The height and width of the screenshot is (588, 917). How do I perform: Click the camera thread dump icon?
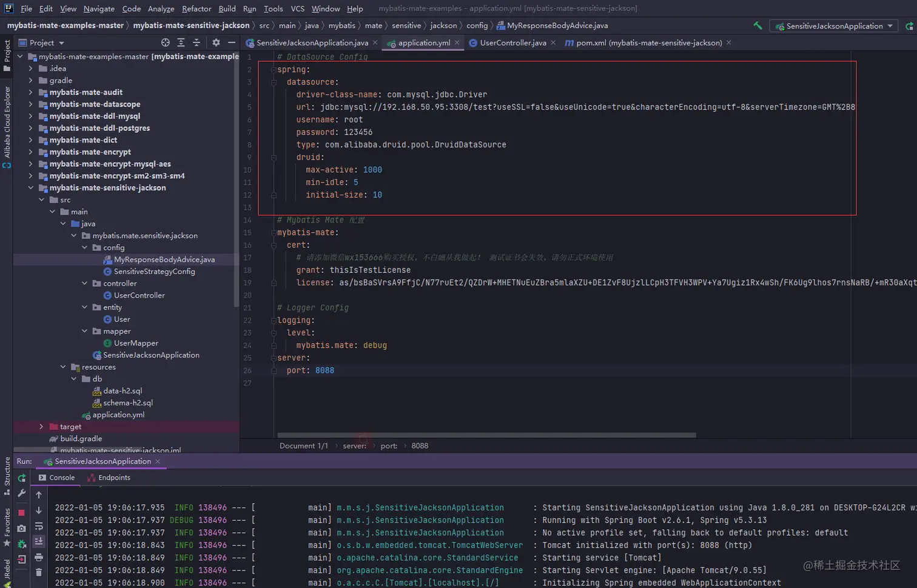point(22,528)
